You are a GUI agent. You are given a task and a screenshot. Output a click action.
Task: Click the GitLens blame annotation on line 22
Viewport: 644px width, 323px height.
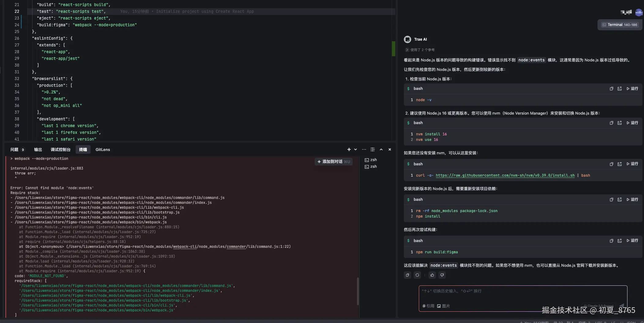(187, 12)
